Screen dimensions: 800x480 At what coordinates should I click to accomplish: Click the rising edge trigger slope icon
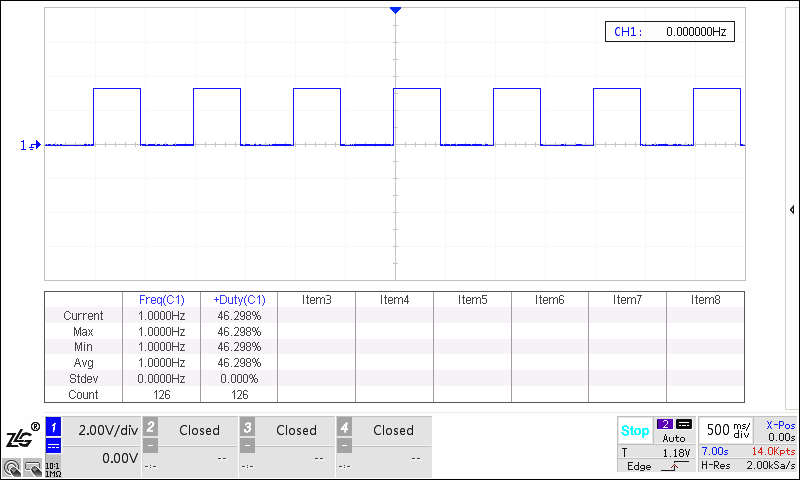pos(674,466)
